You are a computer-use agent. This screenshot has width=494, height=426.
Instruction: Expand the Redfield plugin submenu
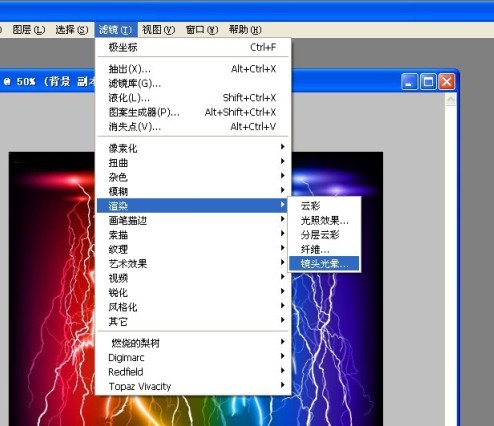click(193, 372)
